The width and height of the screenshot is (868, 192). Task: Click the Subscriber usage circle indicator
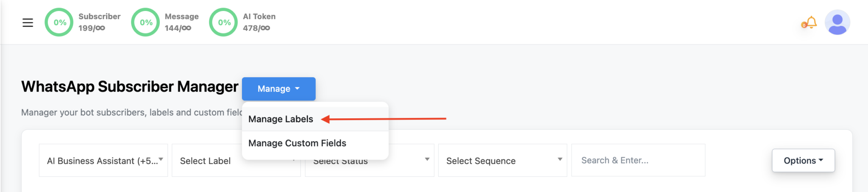(59, 22)
